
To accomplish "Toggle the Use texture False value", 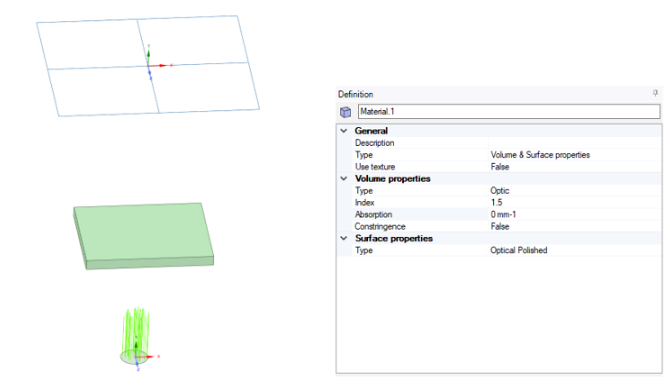I will point(575,167).
